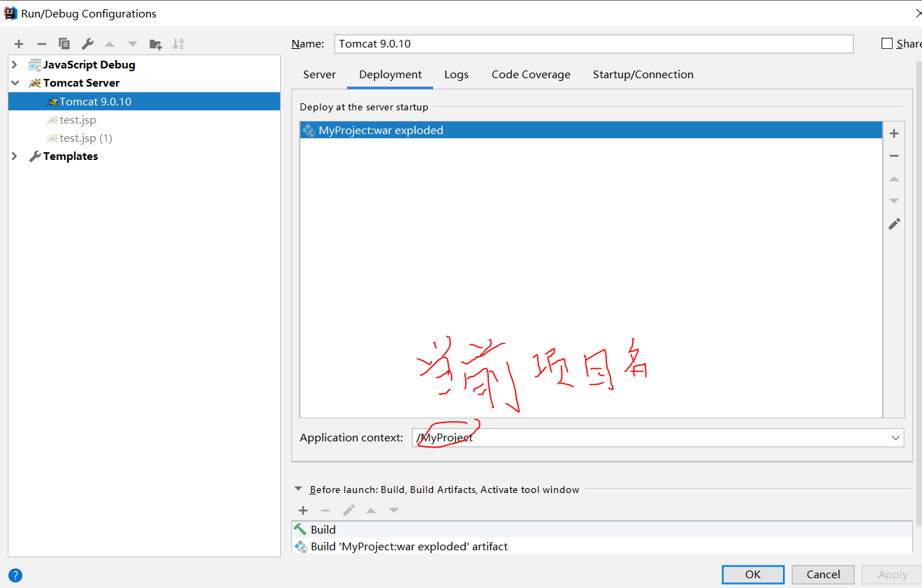Open Startup/Connection tab
Screen dimensions: 922x588
click(x=643, y=75)
